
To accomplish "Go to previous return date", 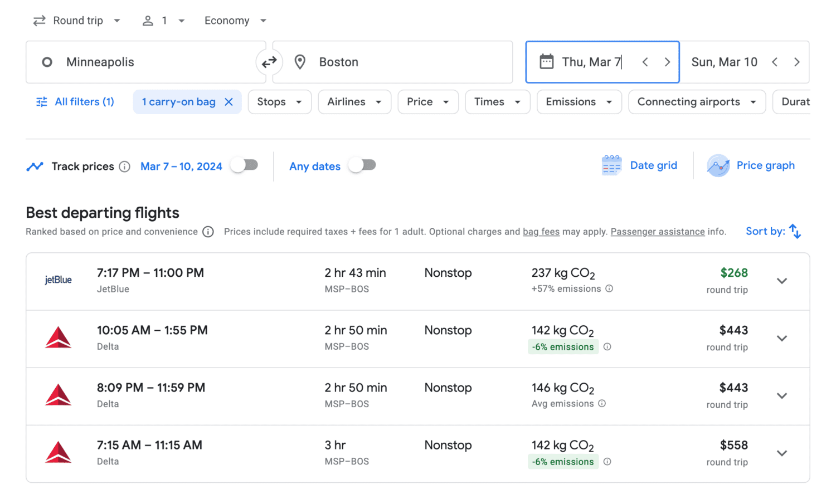I will [x=775, y=62].
